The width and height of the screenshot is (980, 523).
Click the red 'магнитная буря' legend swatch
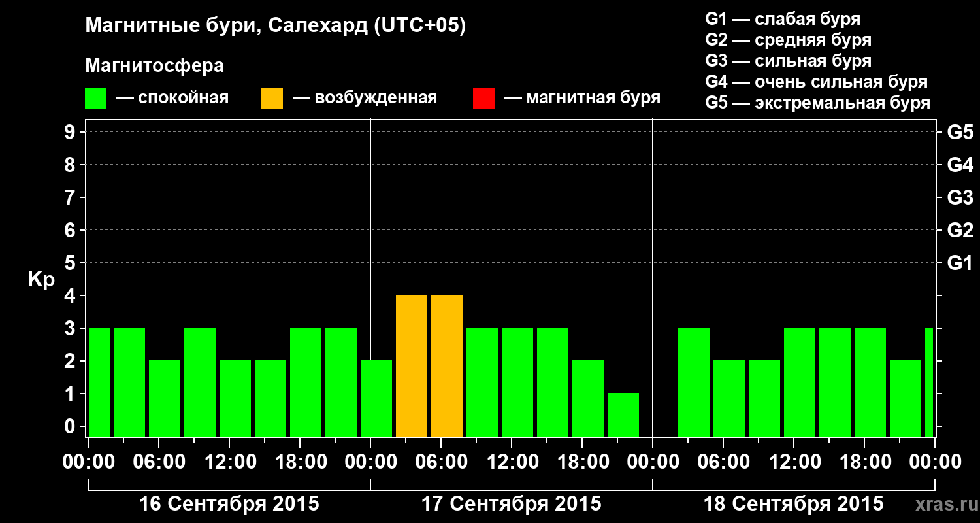click(x=483, y=99)
